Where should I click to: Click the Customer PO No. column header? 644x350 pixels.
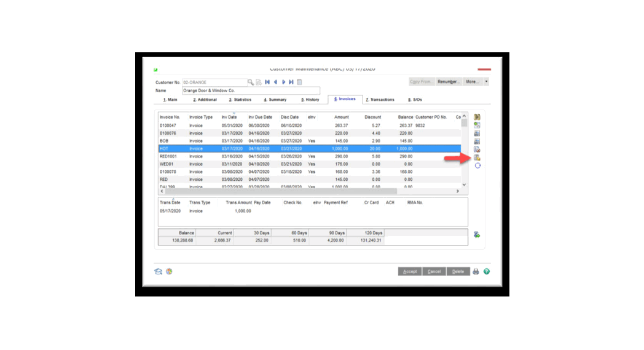coord(431,117)
